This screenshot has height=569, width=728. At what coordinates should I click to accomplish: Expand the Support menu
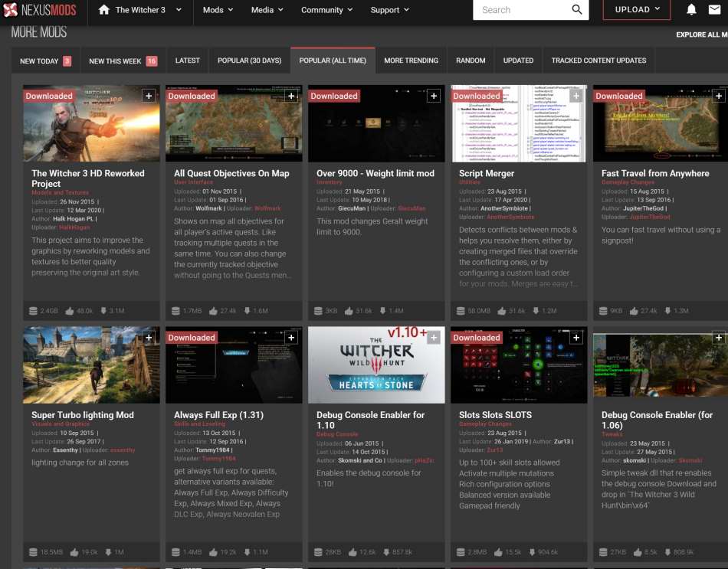click(x=389, y=10)
